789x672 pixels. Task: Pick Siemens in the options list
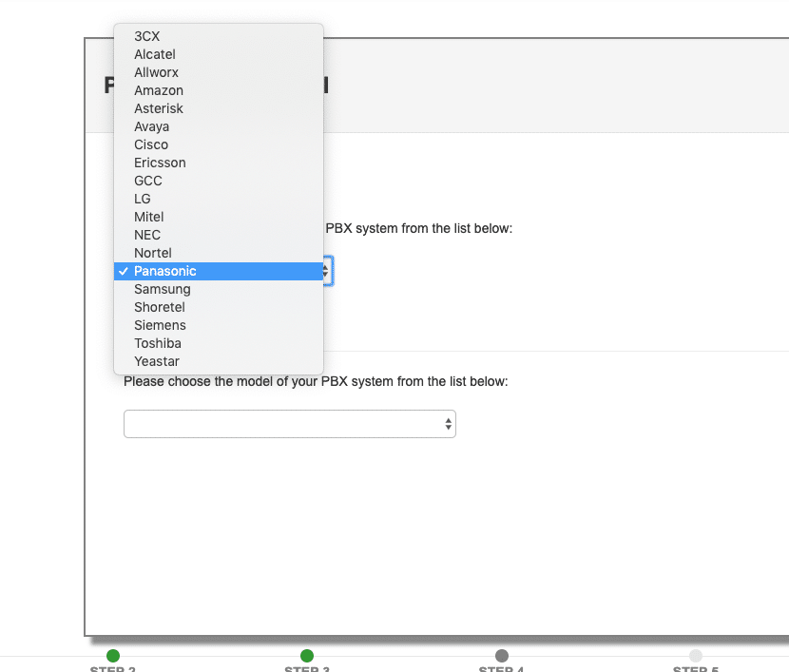tap(219, 325)
